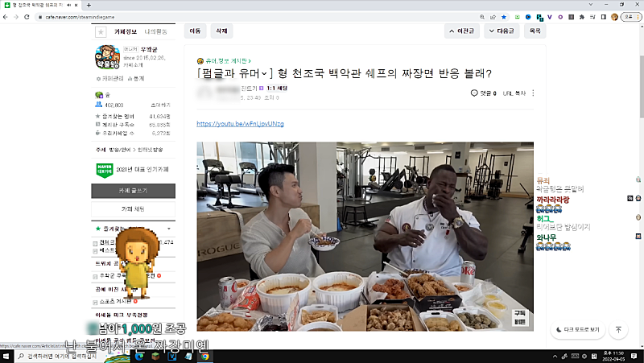
Task: Open the notification center icon
Action: (x=634, y=356)
